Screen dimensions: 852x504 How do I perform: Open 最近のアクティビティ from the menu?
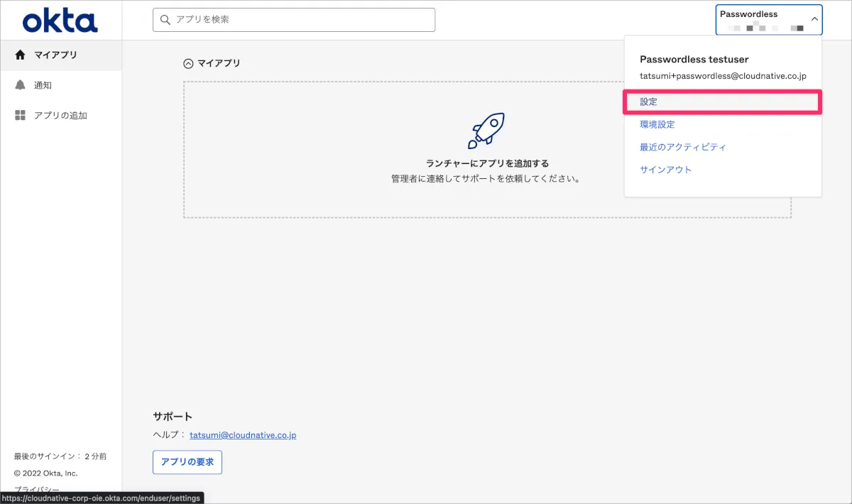pyautogui.click(x=683, y=147)
